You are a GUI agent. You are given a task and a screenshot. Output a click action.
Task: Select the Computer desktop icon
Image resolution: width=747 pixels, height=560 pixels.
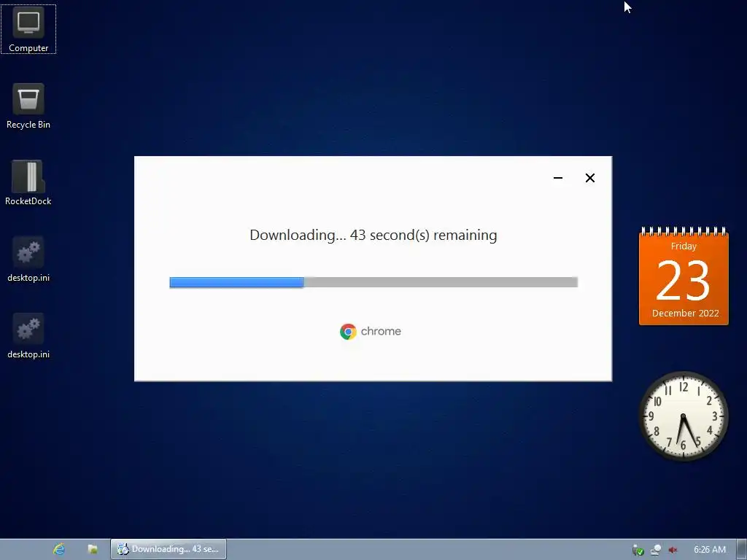[28, 29]
